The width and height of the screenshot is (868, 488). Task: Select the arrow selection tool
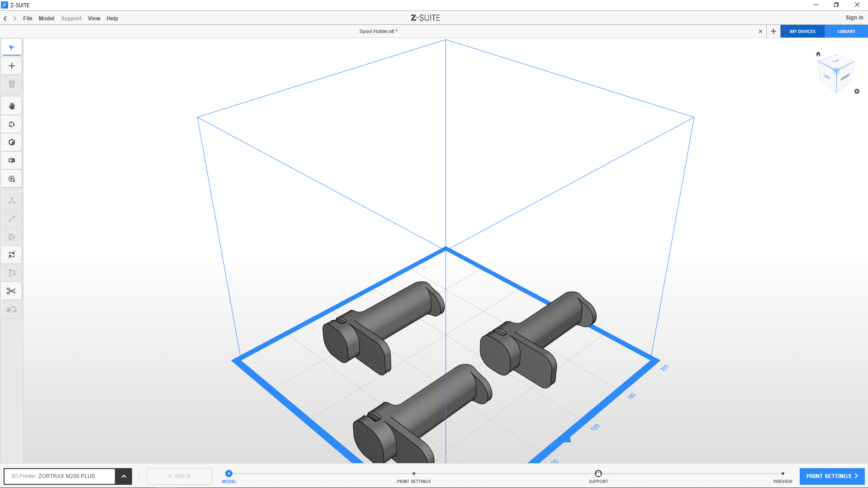[x=12, y=47]
